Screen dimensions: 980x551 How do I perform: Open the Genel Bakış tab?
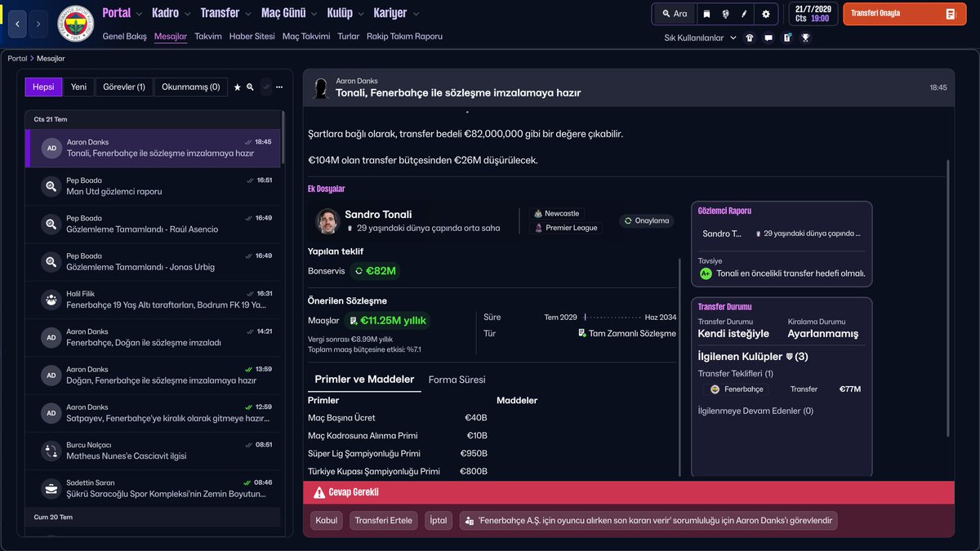tap(125, 37)
